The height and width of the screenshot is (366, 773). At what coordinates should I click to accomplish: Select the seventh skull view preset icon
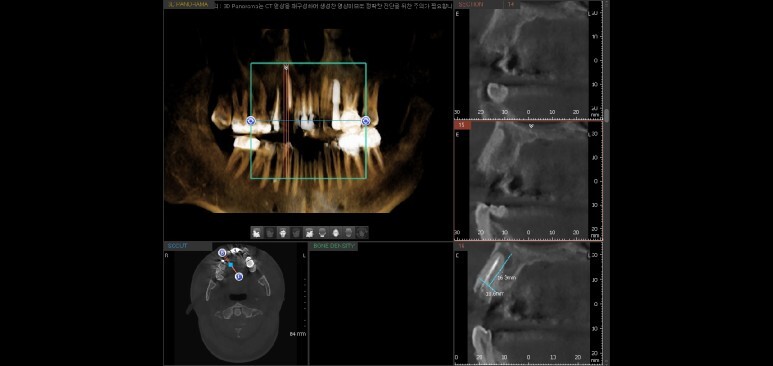(336, 233)
